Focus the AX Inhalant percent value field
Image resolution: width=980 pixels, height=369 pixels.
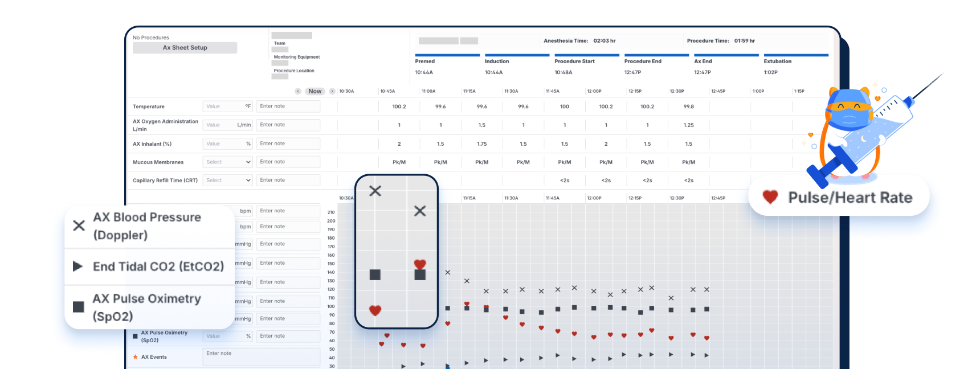[x=228, y=144]
